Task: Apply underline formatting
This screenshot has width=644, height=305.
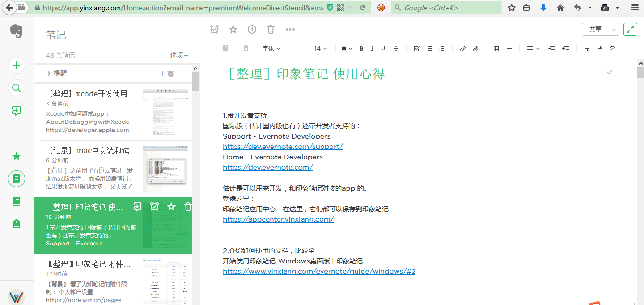Action: [x=383, y=49]
